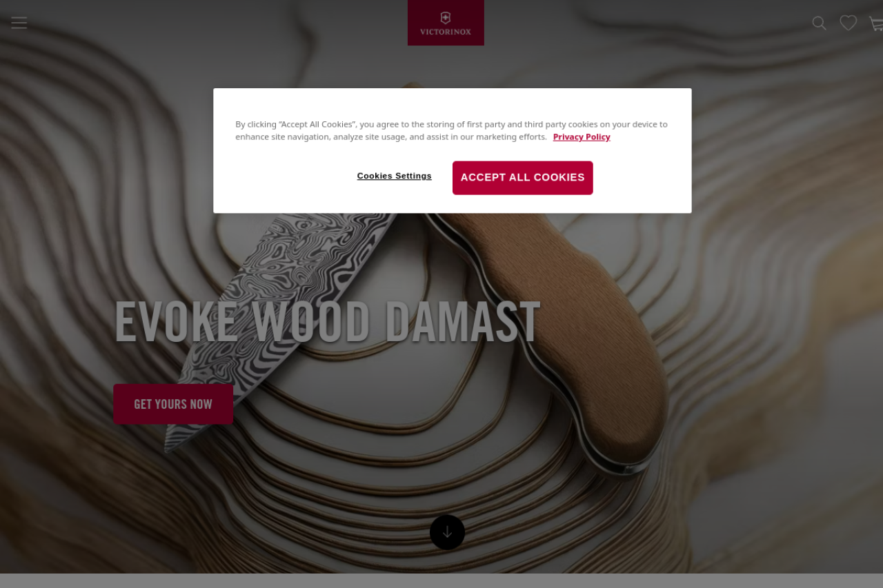Click the search magnifier icon

pos(819,23)
